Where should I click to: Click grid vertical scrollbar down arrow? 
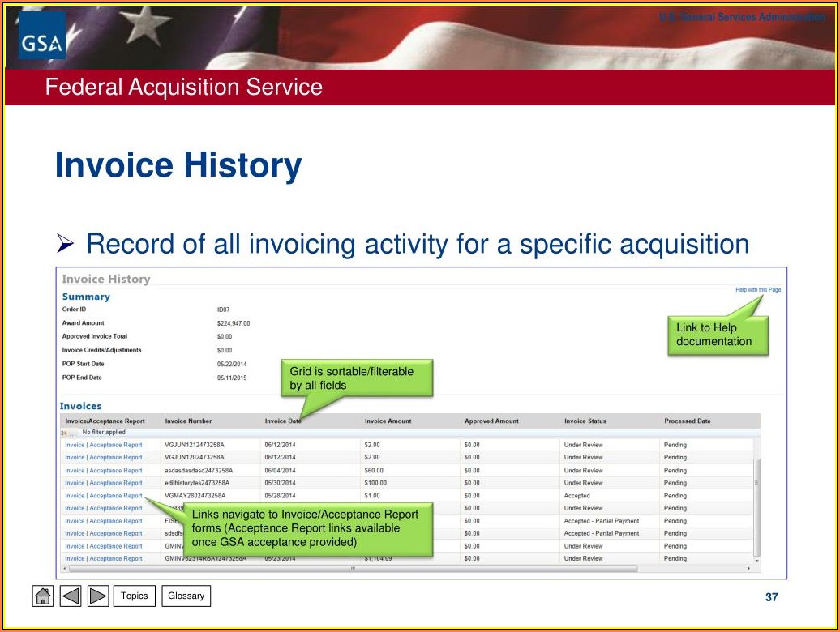pos(757,559)
